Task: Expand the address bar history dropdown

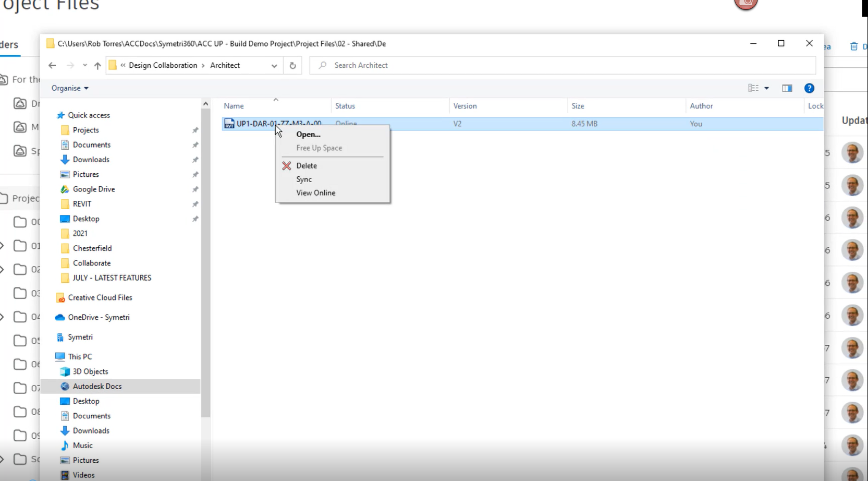Action: click(274, 66)
